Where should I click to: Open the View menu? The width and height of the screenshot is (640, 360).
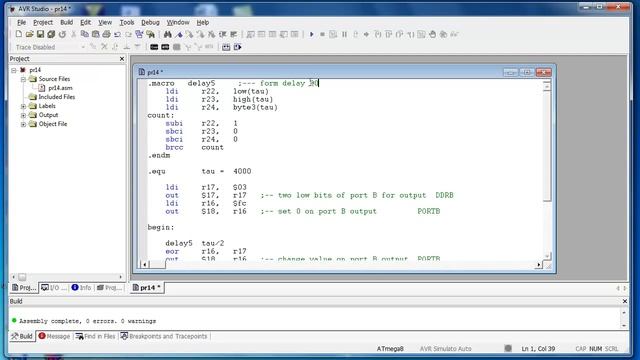click(105, 22)
